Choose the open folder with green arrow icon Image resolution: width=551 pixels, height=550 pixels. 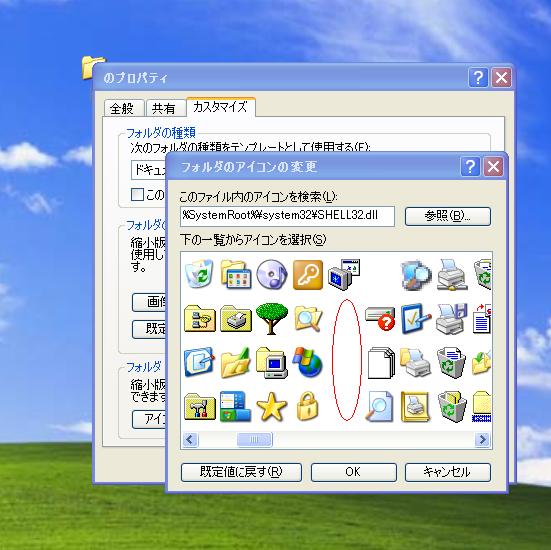tap(236, 363)
